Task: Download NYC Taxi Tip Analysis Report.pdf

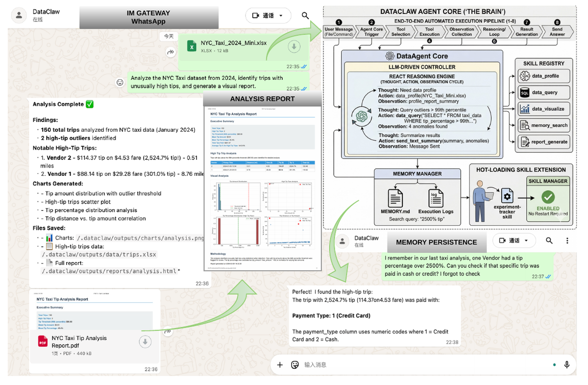Action: tap(145, 342)
